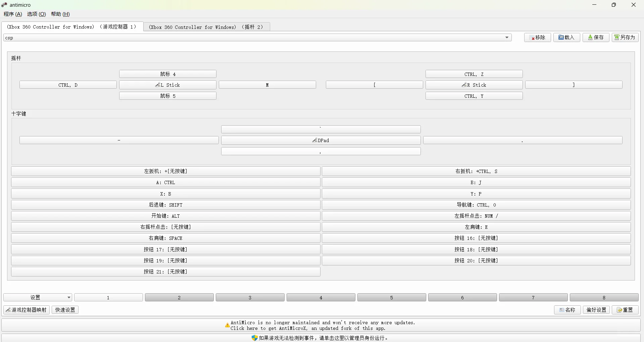Screen dimensions: 644x342
Task: Expand the 设置 dropdown
Action: tap(38, 298)
